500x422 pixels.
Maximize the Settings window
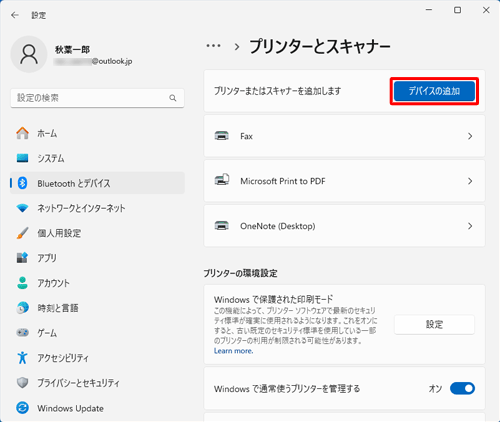click(x=458, y=10)
